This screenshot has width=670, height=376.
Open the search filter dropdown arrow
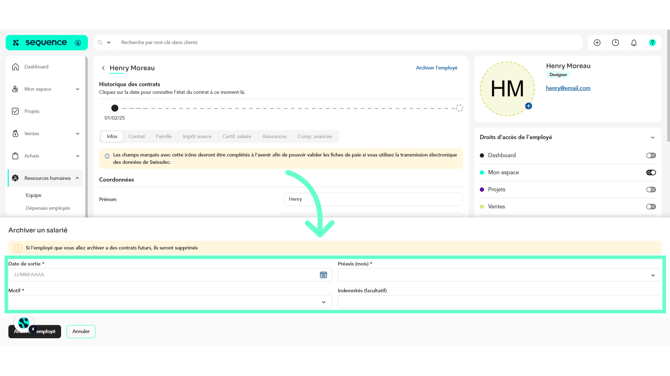(109, 42)
